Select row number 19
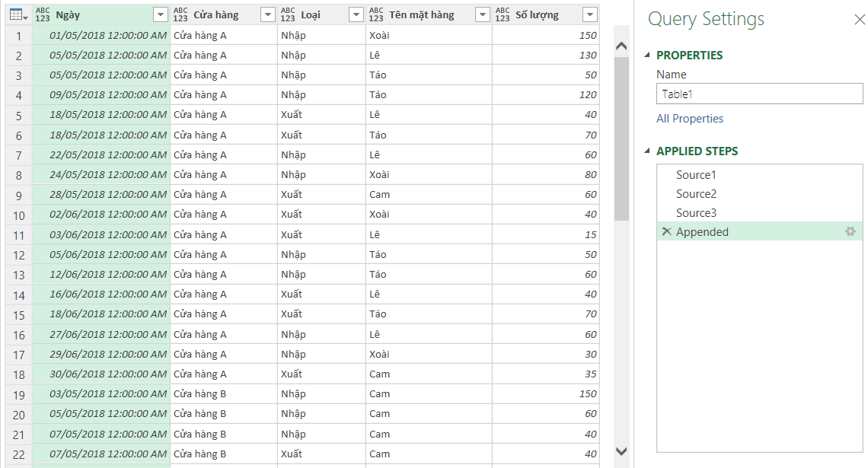The width and height of the screenshot is (868, 468). 19,394
